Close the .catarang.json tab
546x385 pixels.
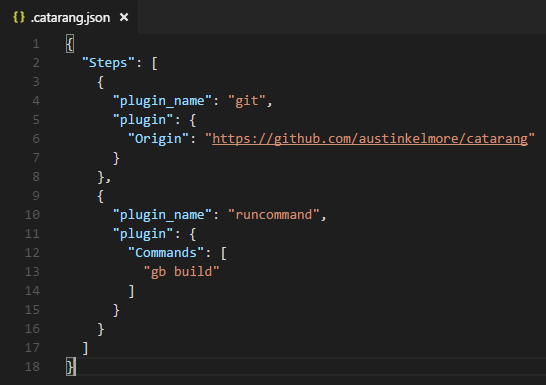pyautogui.click(x=124, y=17)
